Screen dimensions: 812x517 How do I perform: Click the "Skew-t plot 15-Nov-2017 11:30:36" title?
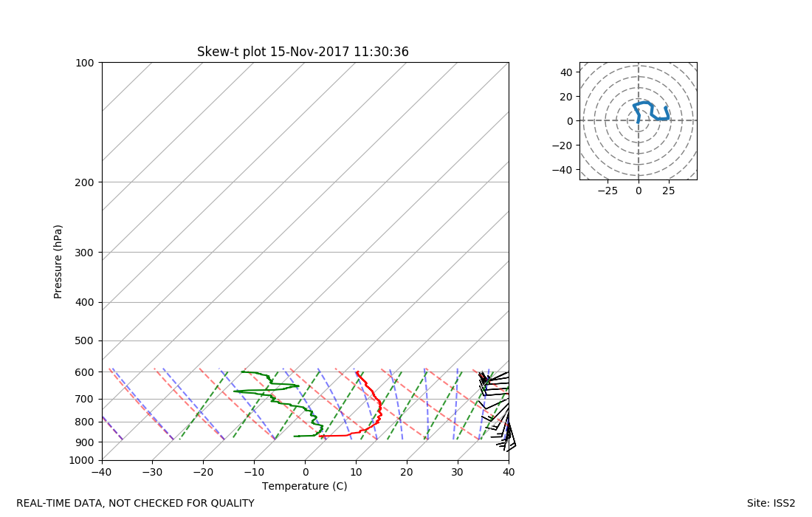303,52
